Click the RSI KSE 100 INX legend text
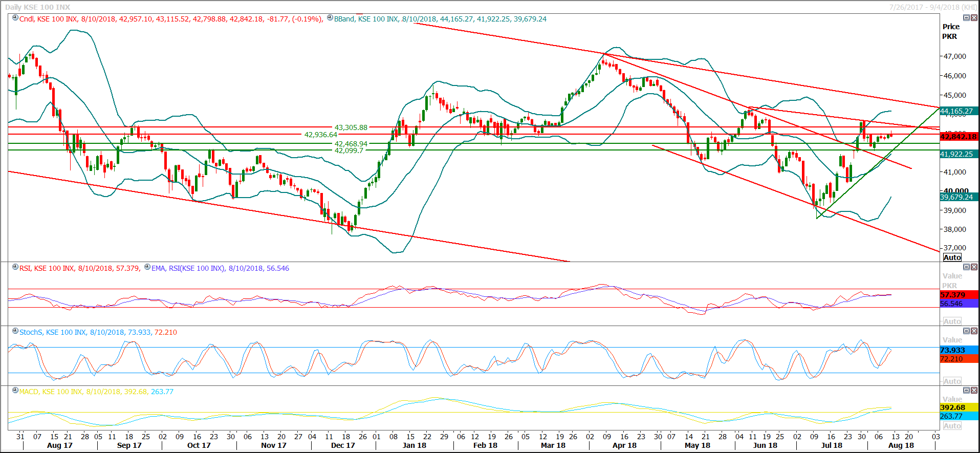 [x=79, y=268]
